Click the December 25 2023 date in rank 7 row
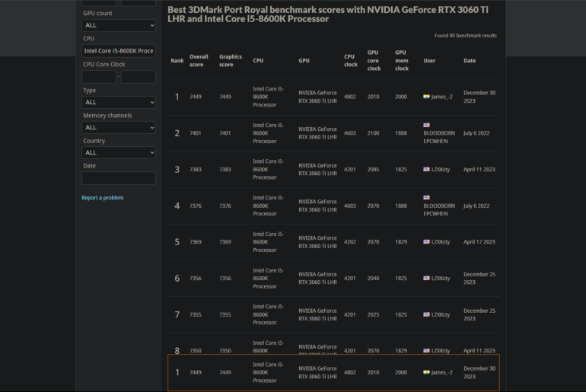This screenshot has width=586, height=392. tap(479, 314)
